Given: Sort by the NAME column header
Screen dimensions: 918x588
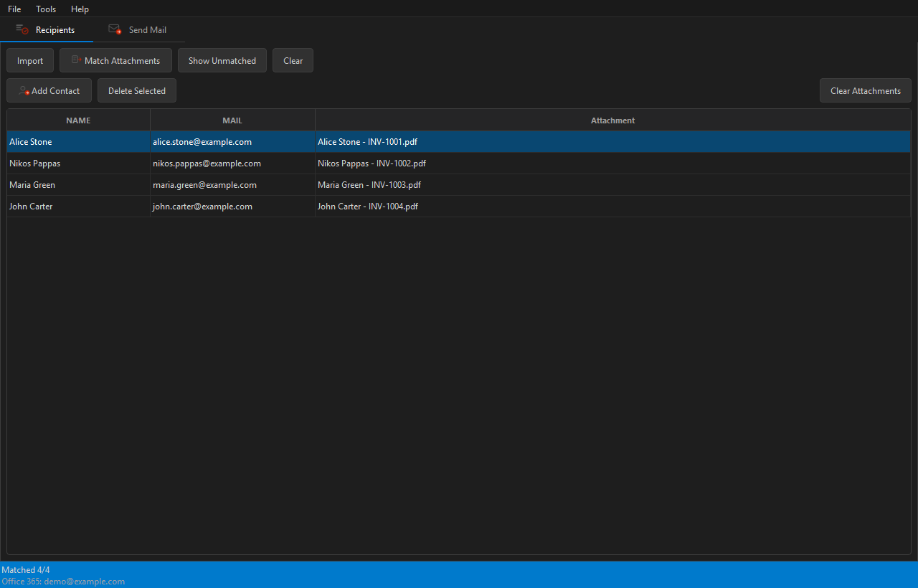Looking at the screenshot, I should point(79,120).
